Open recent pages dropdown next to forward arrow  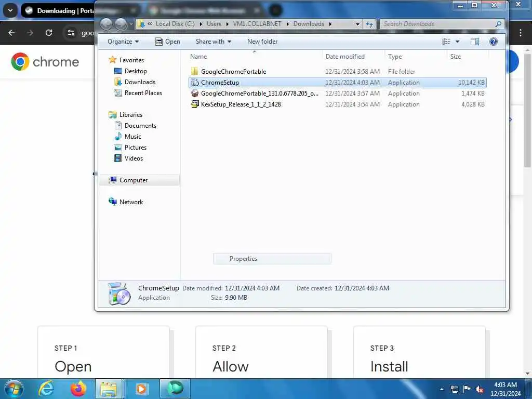[131, 24]
